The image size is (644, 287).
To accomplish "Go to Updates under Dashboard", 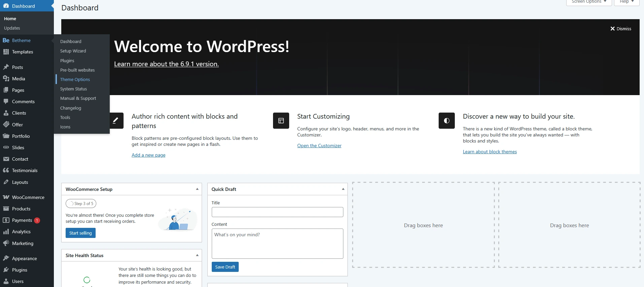I will [12, 28].
